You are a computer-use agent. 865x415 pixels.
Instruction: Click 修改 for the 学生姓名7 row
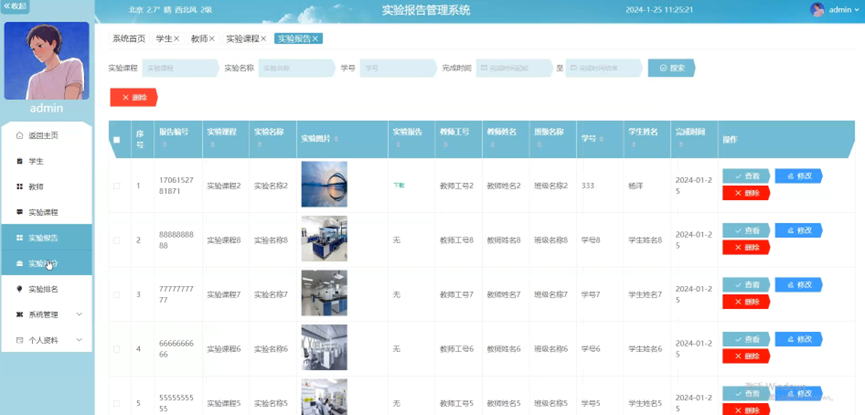[799, 285]
